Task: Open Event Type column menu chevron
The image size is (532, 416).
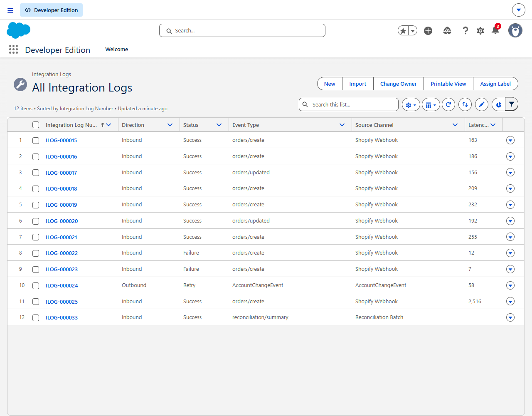Action: [342, 125]
